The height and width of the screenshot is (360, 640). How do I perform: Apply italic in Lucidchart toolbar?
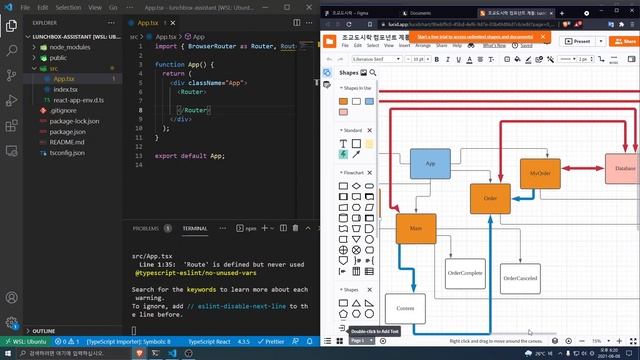pyautogui.click(x=448, y=60)
